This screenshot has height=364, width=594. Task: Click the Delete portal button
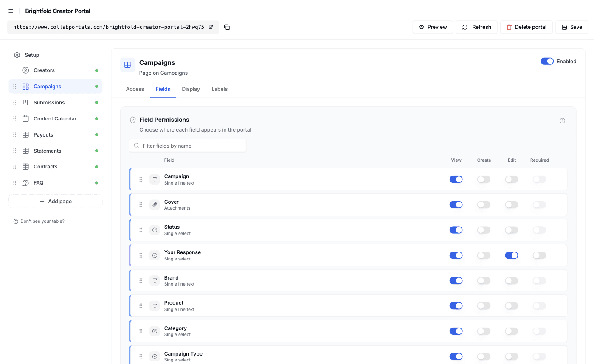click(x=526, y=27)
